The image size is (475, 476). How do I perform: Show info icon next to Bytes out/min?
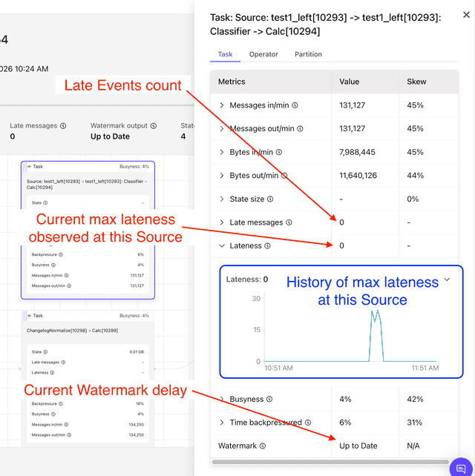[x=284, y=176]
